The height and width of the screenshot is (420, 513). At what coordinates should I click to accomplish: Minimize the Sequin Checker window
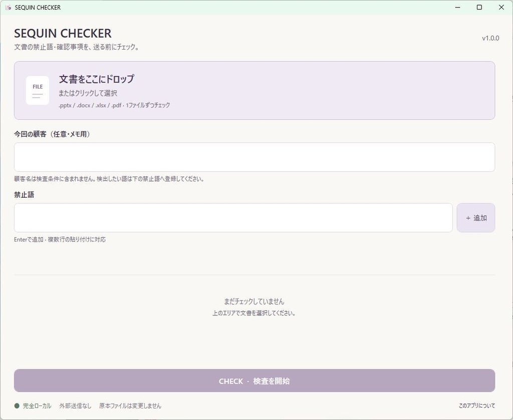coord(458,7)
